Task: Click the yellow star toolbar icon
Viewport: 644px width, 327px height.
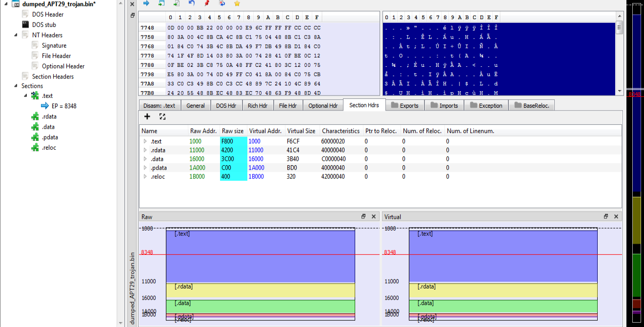Action: 237,3
